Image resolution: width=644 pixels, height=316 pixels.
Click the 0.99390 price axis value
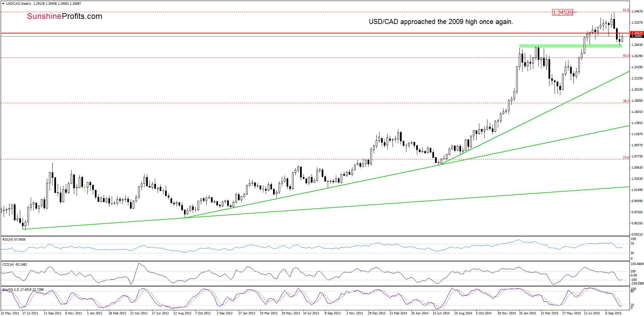(x=637, y=201)
